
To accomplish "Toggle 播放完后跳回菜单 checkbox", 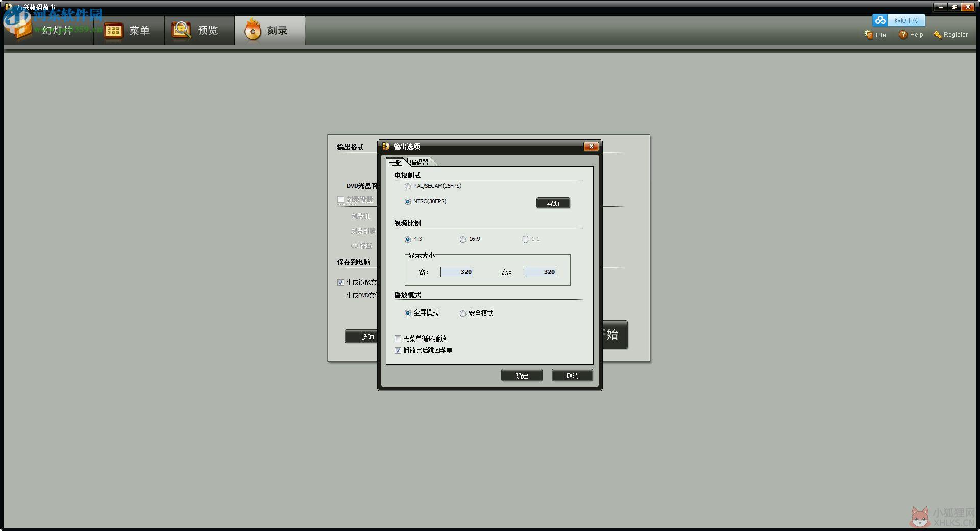I will point(398,351).
